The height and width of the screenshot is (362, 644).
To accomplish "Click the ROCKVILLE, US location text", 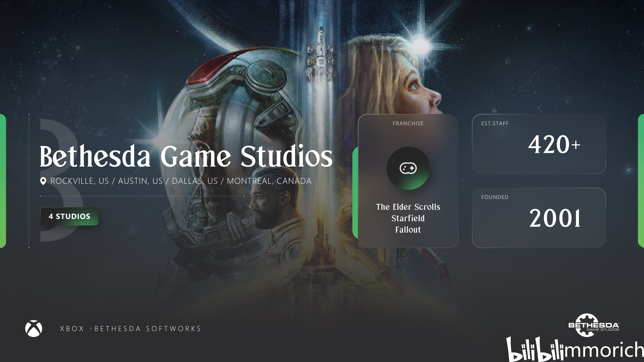I will tap(79, 181).
